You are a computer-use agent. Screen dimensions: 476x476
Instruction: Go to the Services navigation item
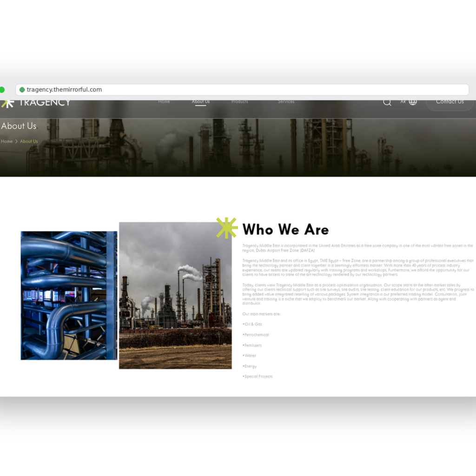(286, 102)
